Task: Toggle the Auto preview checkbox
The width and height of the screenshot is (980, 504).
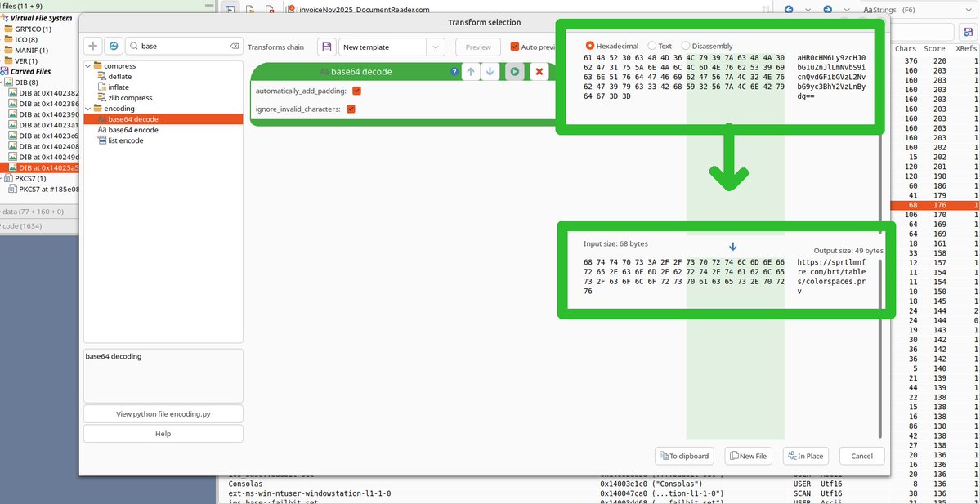Action: pos(515,47)
